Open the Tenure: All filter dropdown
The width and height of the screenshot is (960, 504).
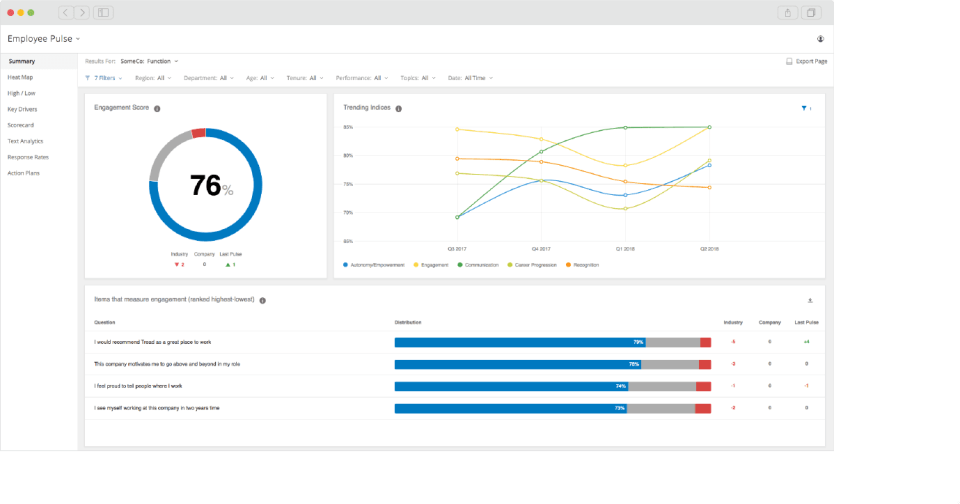click(x=305, y=78)
